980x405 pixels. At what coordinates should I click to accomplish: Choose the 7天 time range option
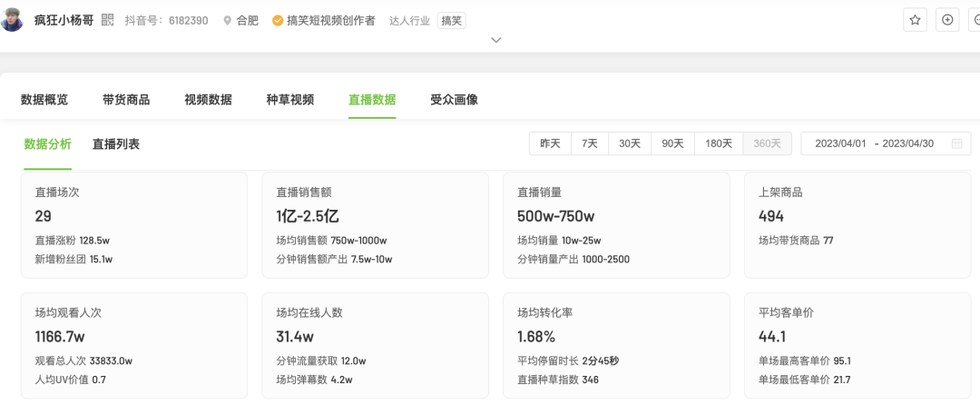pos(590,143)
